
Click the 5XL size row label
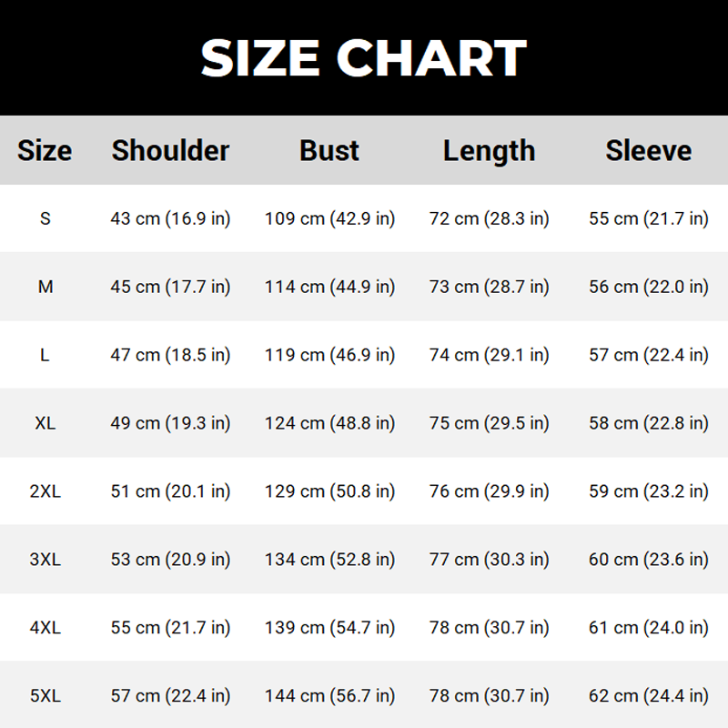click(x=45, y=696)
